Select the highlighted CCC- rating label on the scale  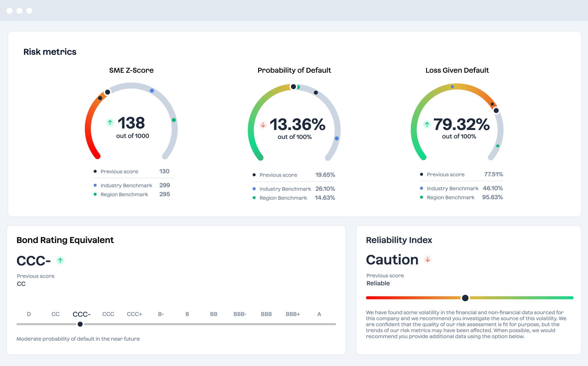[x=81, y=314]
